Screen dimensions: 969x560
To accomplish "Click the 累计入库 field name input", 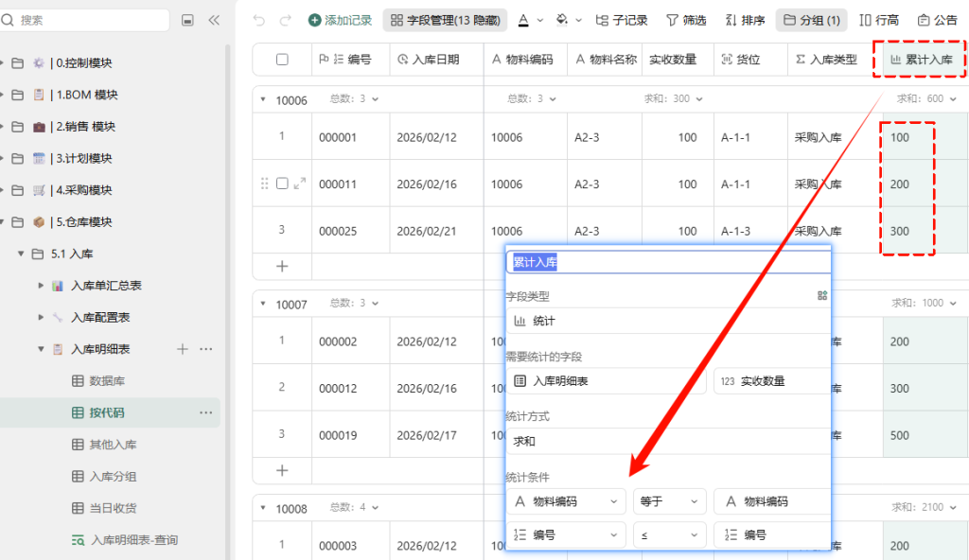I will click(668, 262).
